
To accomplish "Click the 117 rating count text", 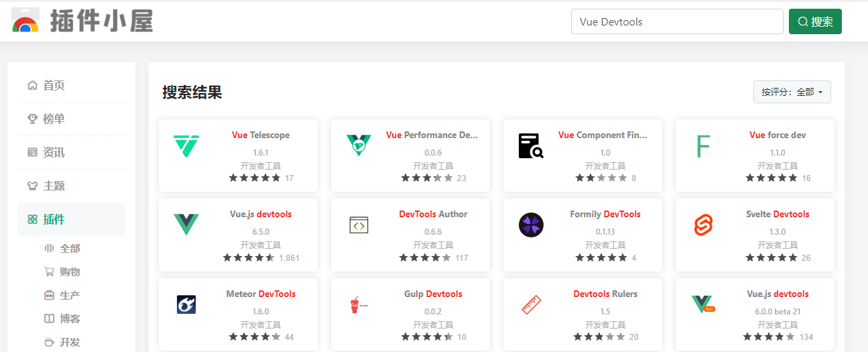I will click(461, 257).
